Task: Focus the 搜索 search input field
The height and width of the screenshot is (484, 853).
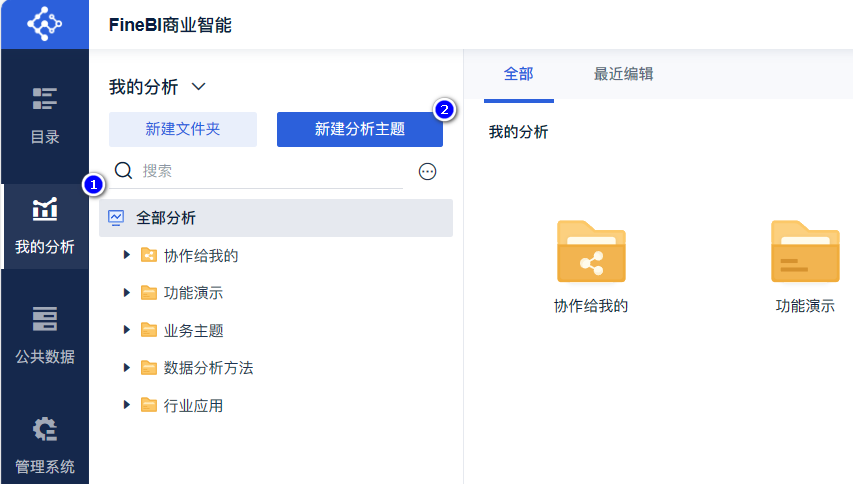Action: point(270,171)
